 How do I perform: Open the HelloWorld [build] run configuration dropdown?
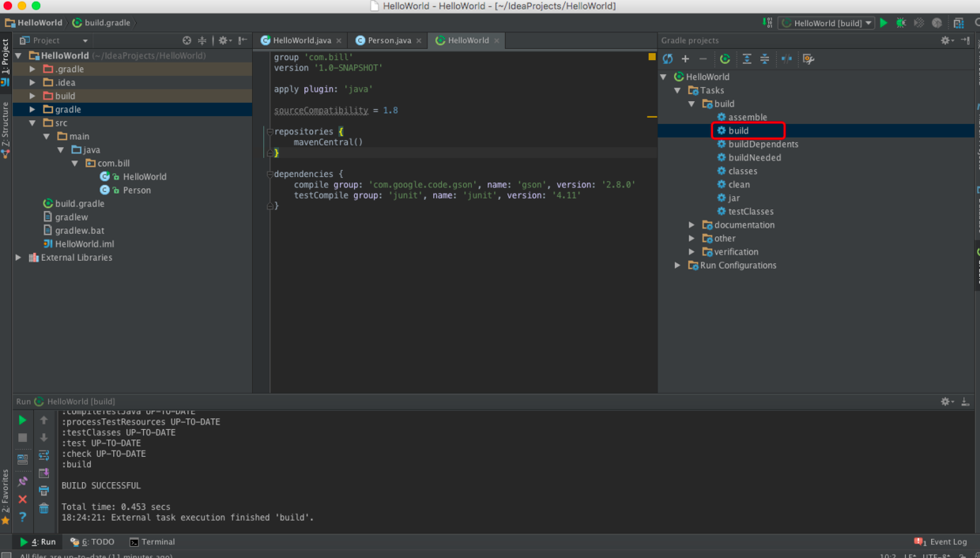click(x=827, y=24)
